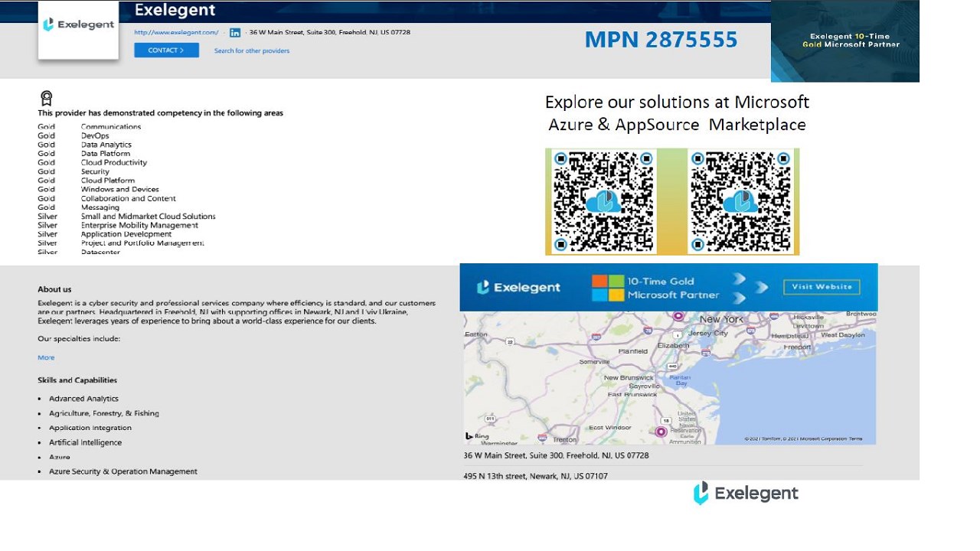Click the Visit Website button
980x551 pixels.
[822, 287]
